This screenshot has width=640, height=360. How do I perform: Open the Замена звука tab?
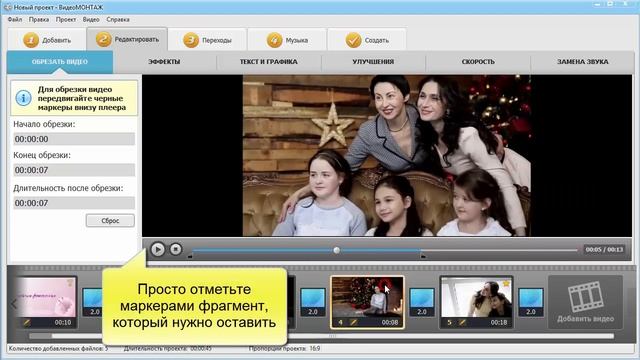click(582, 62)
